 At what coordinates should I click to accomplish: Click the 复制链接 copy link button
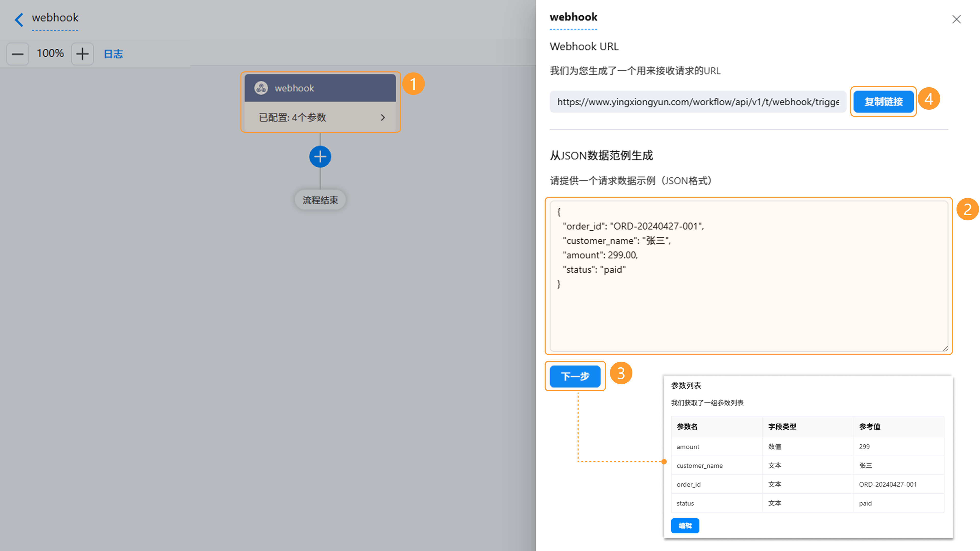[883, 102]
